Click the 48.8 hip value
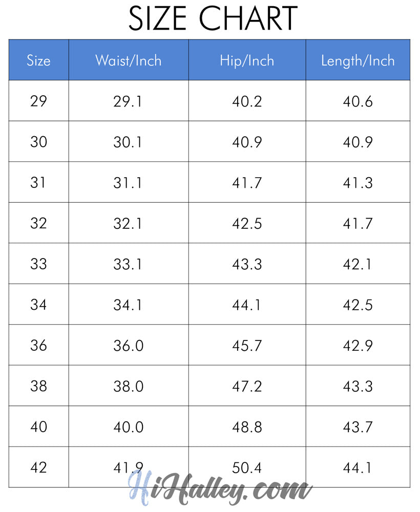Screen dimensions: 420x512 click(x=247, y=427)
